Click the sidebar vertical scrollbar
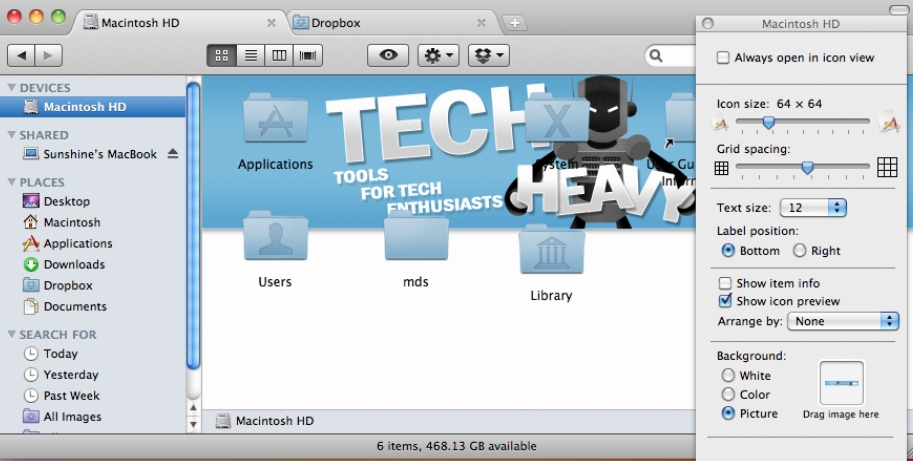This screenshot has width=913, height=461. click(x=193, y=225)
